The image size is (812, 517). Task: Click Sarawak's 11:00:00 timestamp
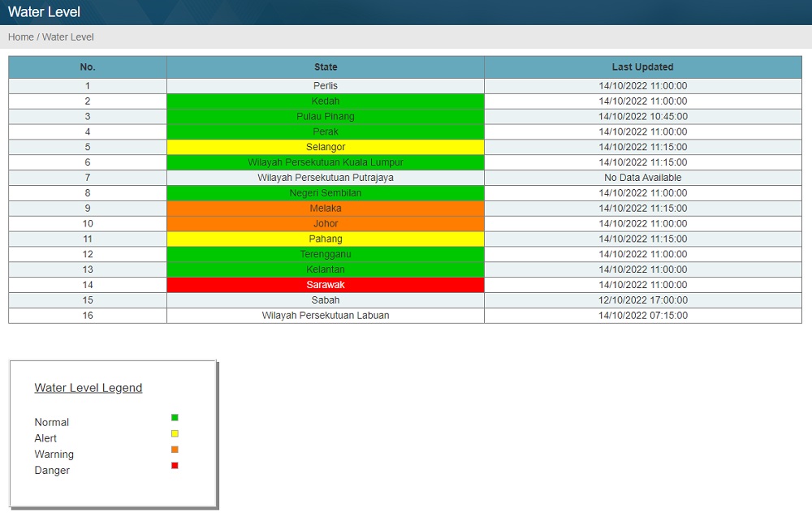[642, 285]
